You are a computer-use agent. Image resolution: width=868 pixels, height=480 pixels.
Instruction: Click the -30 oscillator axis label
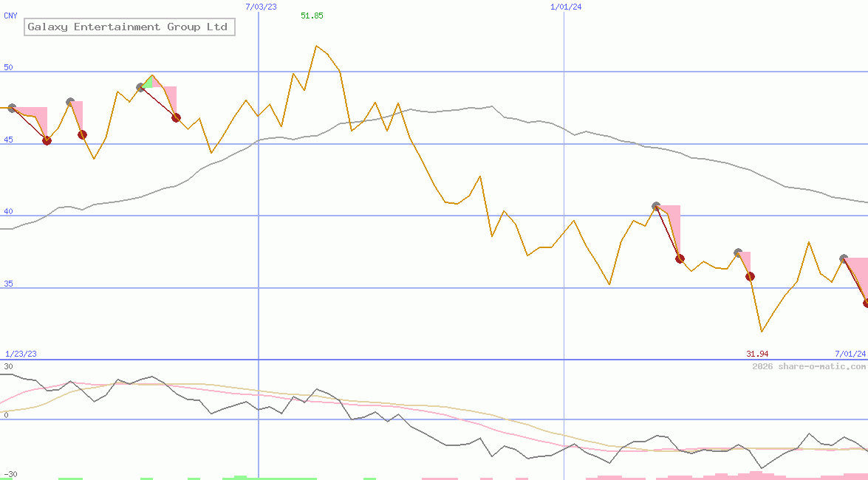click(10, 474)
